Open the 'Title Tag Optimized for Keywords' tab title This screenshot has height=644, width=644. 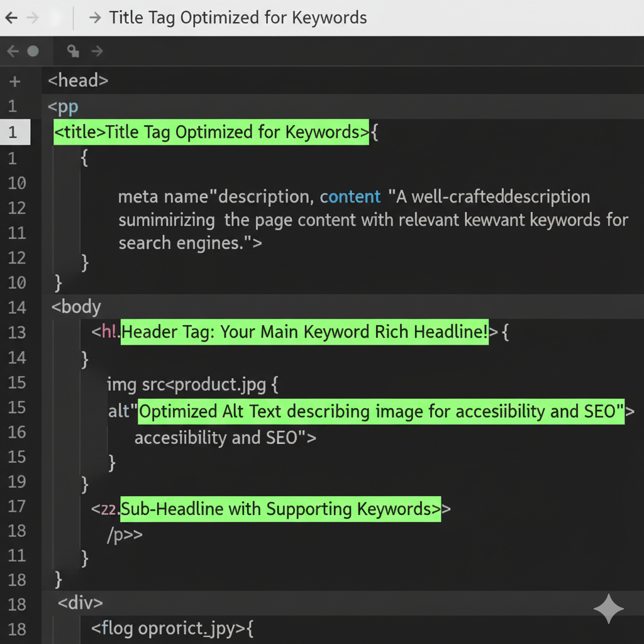click(238, 18)
